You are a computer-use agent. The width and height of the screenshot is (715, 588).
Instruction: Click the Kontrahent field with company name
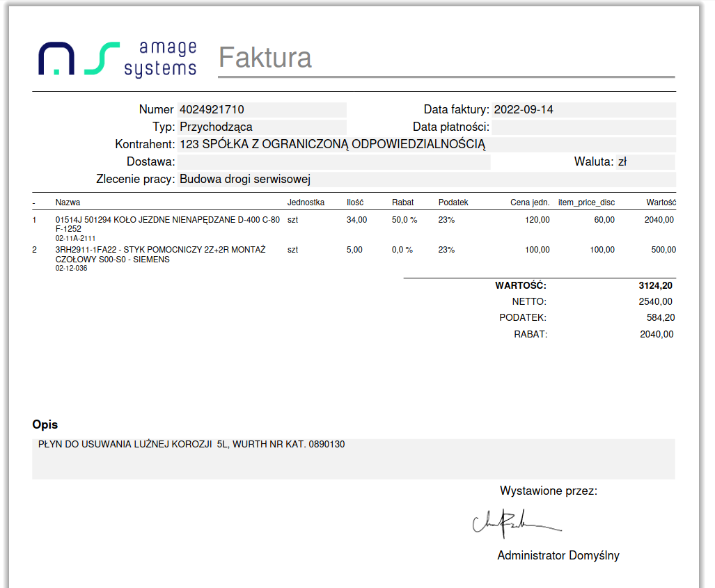click(426, 145)
